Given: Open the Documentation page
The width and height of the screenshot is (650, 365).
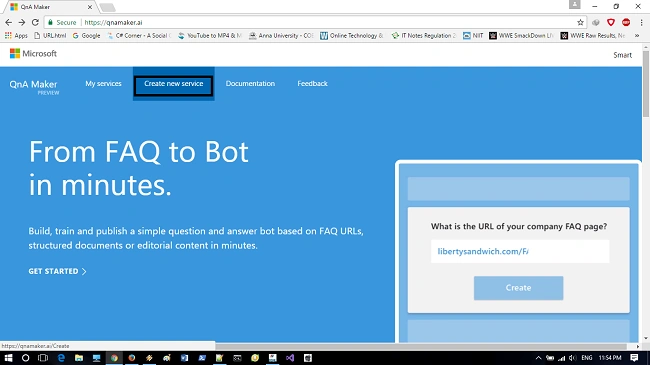Looking at the screenshot, I should [250, 83].
